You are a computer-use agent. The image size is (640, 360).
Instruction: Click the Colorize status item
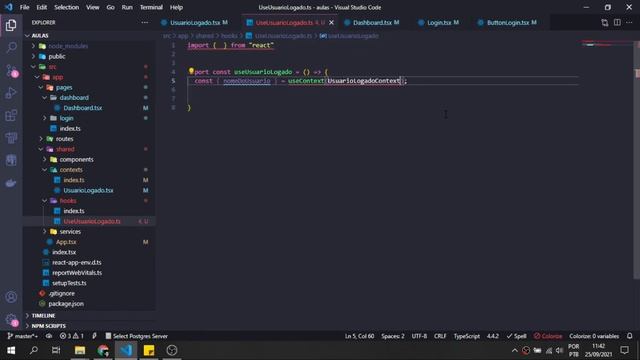(548, 336)
